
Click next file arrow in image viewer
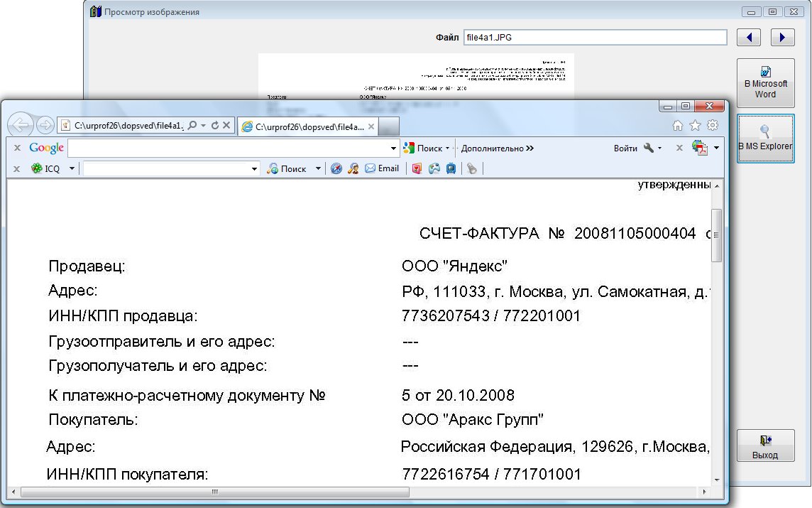[x=782, y=38]
